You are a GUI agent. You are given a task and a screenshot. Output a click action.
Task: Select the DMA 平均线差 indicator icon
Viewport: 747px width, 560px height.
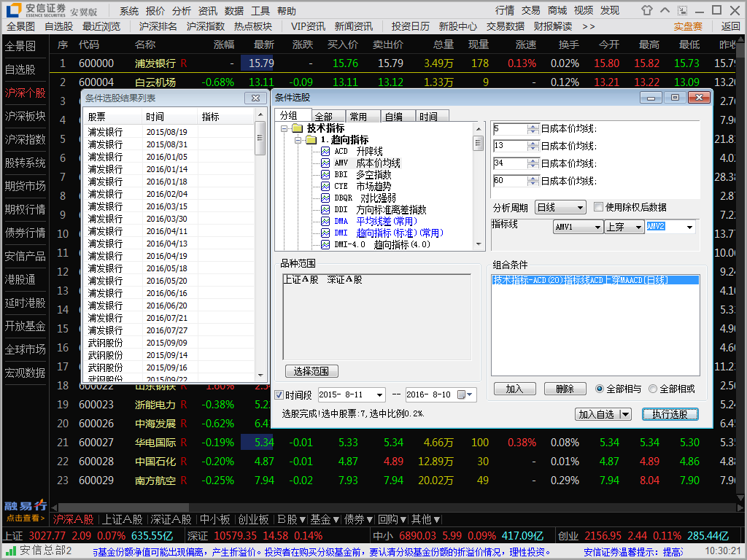point(325,222)
